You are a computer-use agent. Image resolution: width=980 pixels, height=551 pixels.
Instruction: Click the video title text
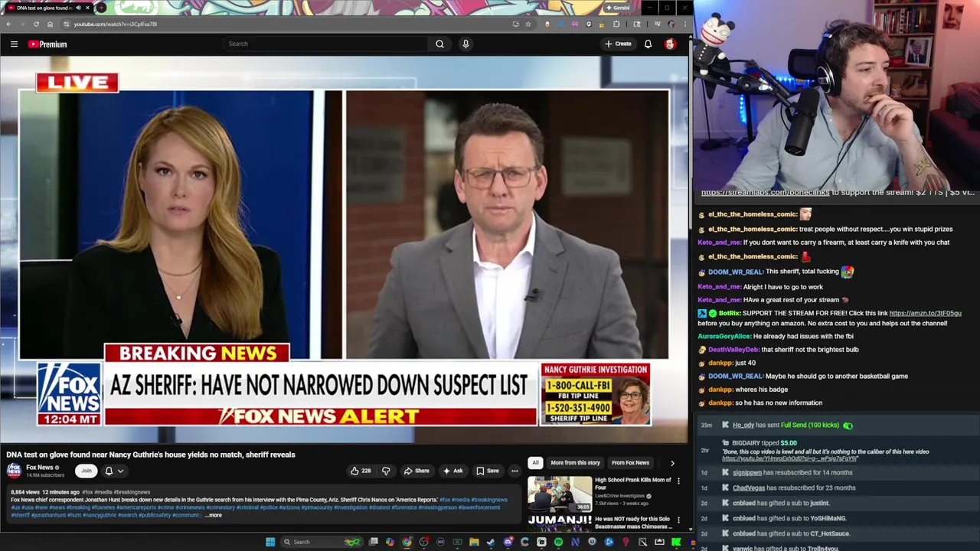(151, 455)
